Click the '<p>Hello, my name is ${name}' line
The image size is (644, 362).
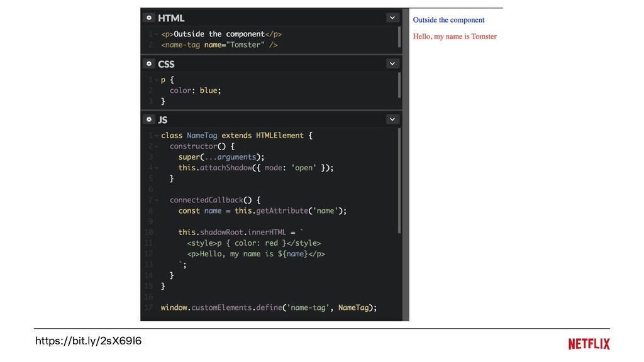256,254
